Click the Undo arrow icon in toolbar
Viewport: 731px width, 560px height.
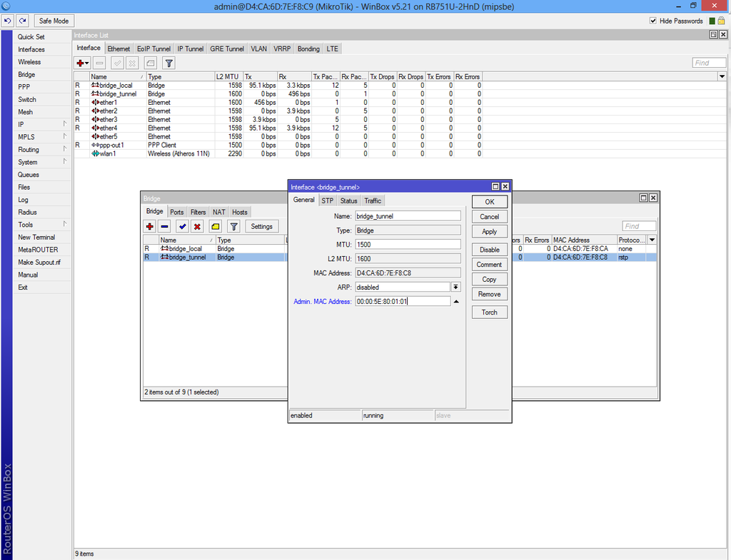[9, 21]
